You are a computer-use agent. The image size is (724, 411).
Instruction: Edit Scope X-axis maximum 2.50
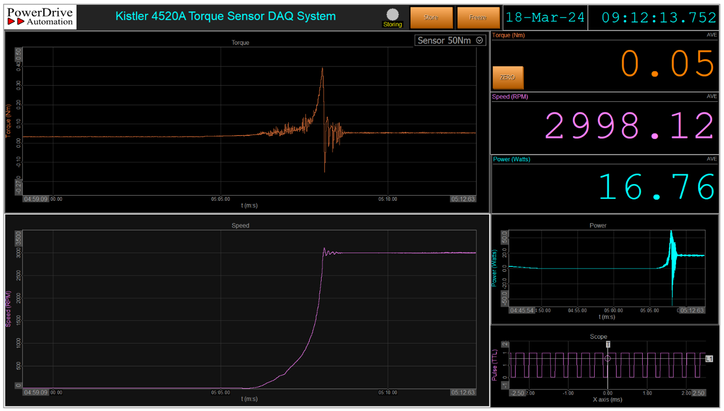click(698, 393)
